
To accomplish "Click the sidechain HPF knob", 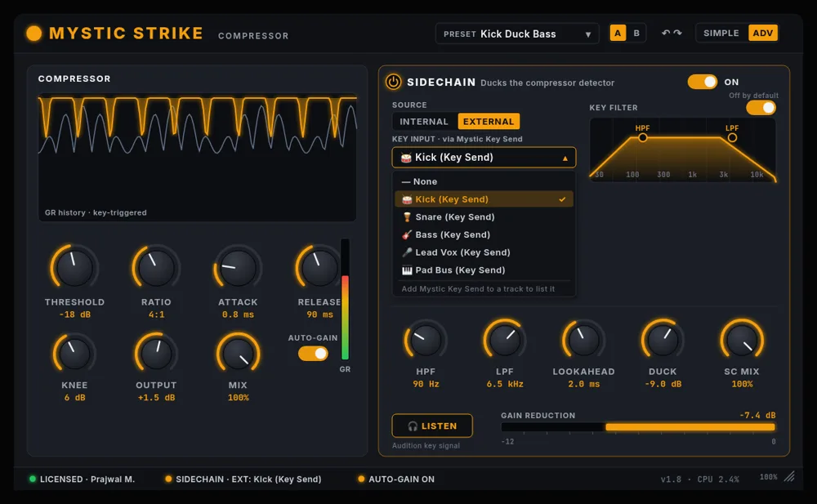I will [x=426, y=340].
